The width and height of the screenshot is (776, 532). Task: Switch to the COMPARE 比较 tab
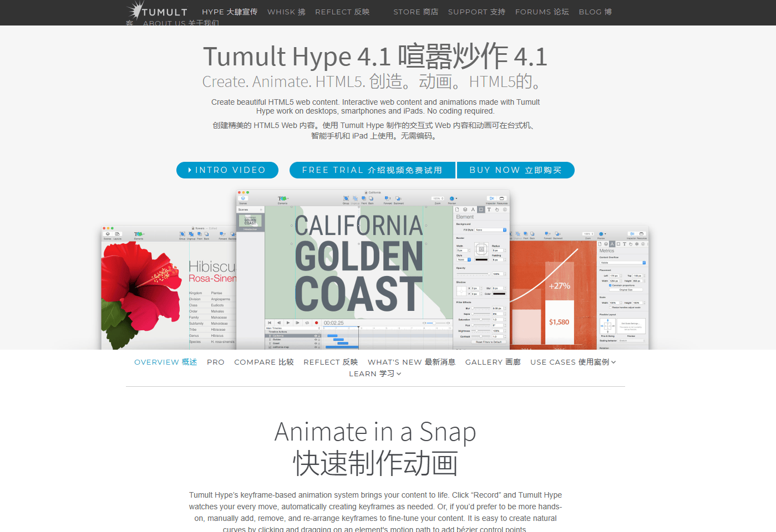click(x=263, y=362)
